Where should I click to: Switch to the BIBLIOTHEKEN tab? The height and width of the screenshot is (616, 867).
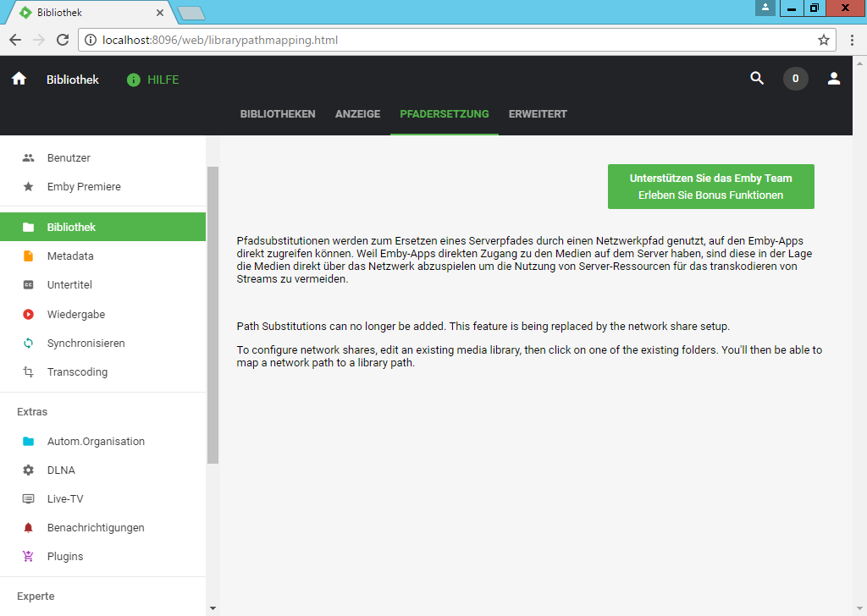(x=278, y=114)
